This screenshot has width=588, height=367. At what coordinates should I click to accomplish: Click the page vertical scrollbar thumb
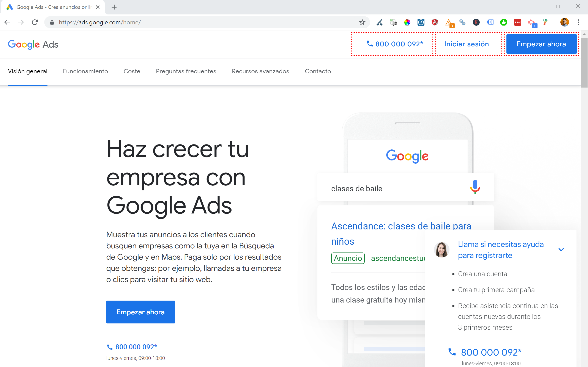[x=584, y=62]
